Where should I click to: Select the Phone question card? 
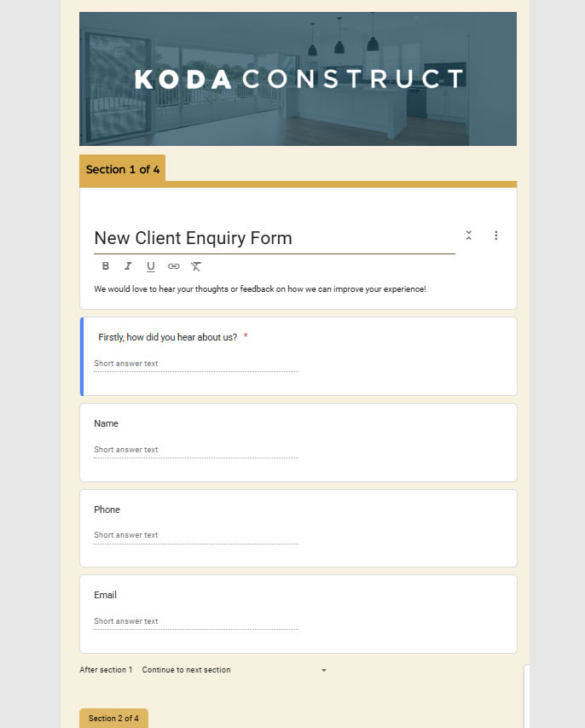298,527
